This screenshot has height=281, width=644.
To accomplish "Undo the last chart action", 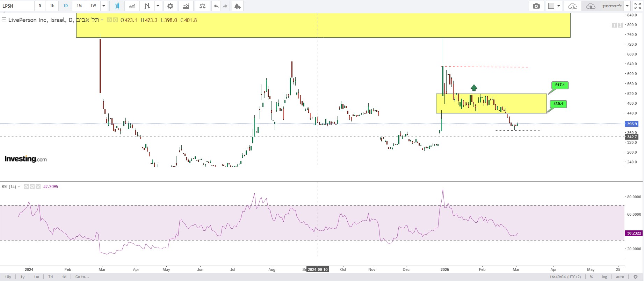I will point(216,6).
